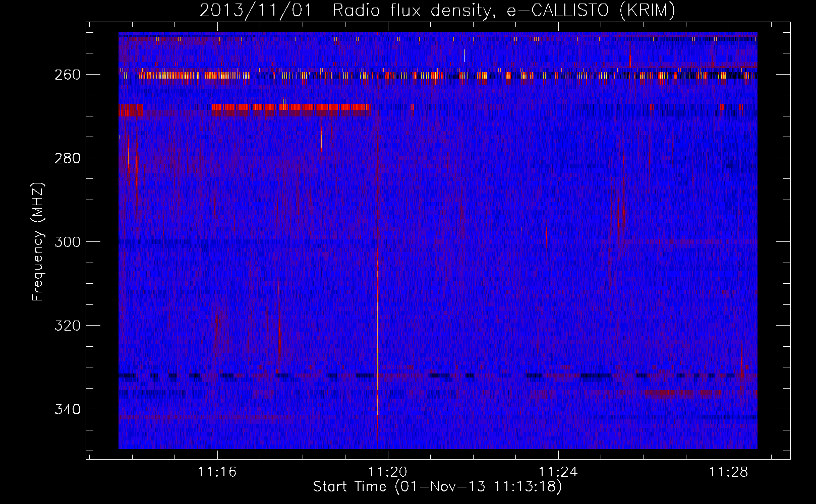Select the 340 frequency tick label

68,409
